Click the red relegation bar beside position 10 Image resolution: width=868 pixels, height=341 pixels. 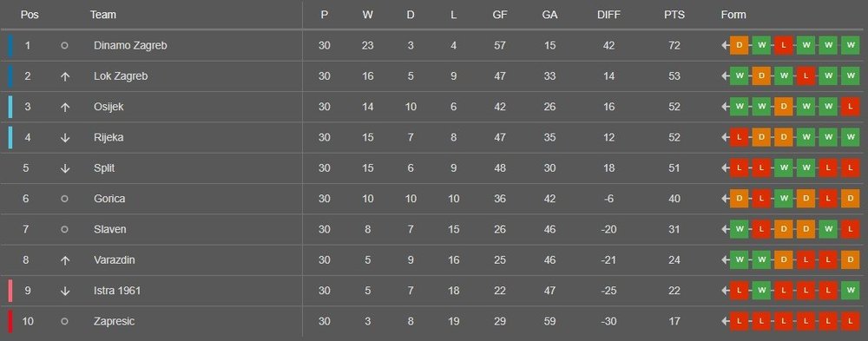(10, 321)
